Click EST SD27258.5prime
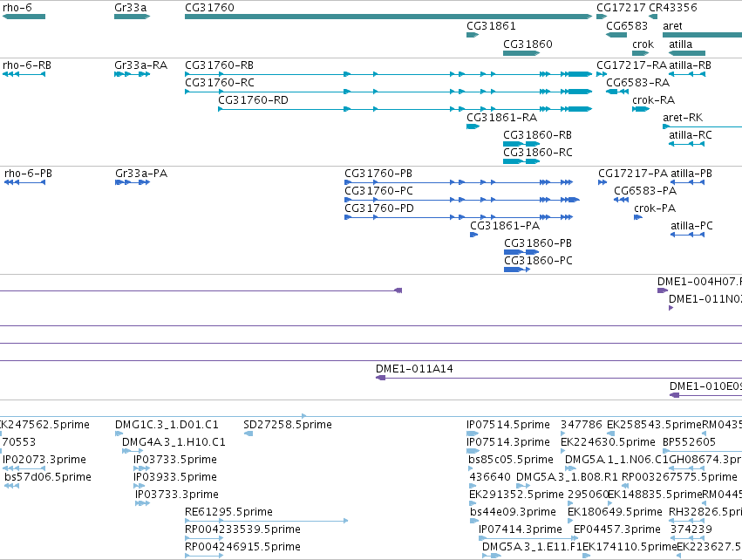This screenshot has height=560, width=742. (x=288, y=425)
